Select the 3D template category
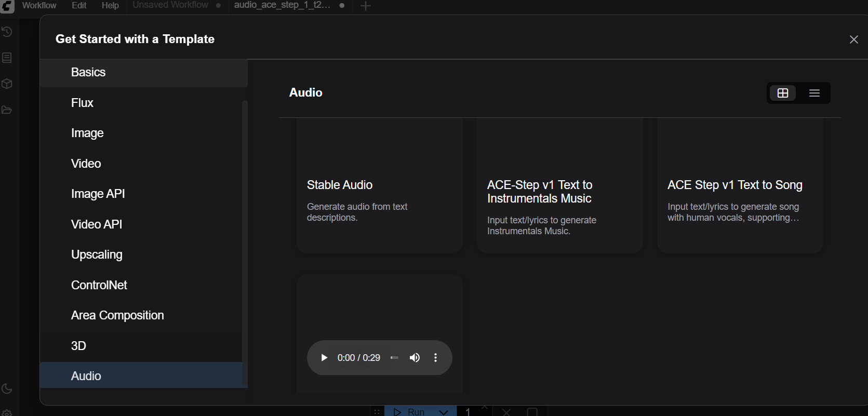 (141, 346)
